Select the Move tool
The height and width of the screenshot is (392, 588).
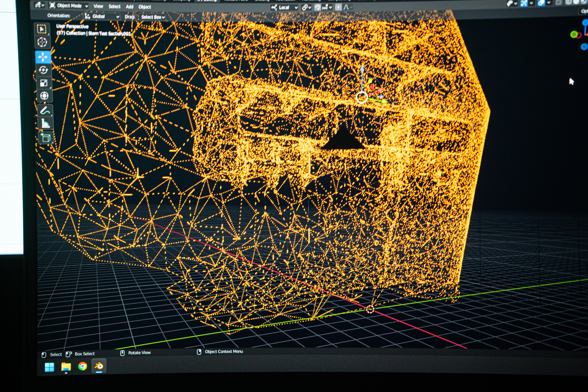tap(43, 57)
